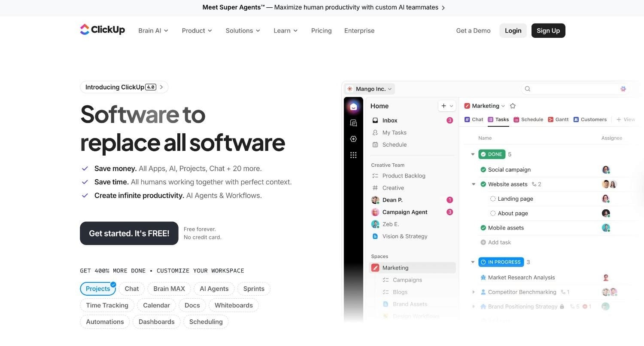Select the Time Tracking feature chip
Image resolution: width=644 pixels, height=346 pixels.
pyautogui.click(x=107, y=306)
